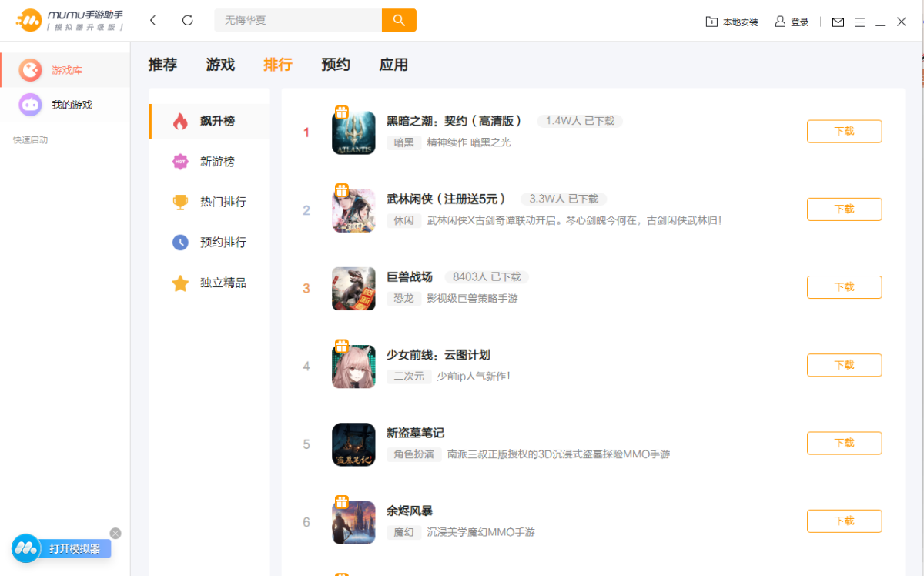Switch to the 应用 tab
Screen dimensions: 924x576
(x=394, y=65)
